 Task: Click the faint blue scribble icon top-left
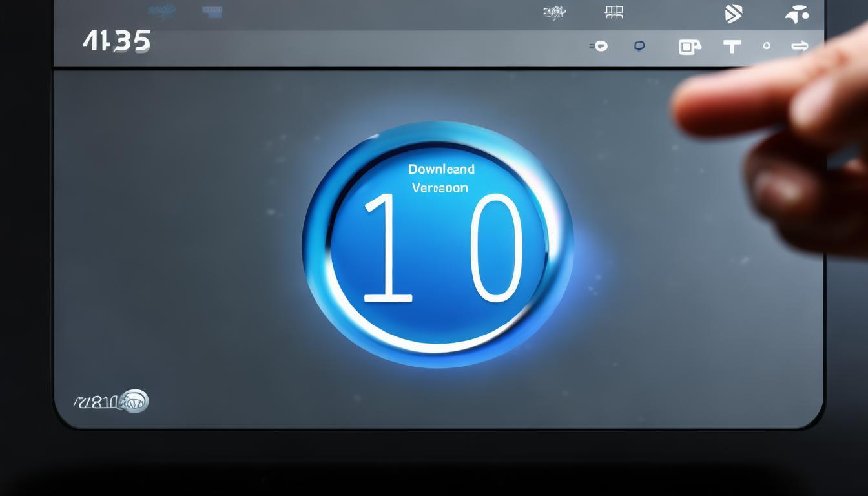pos(161,10)
